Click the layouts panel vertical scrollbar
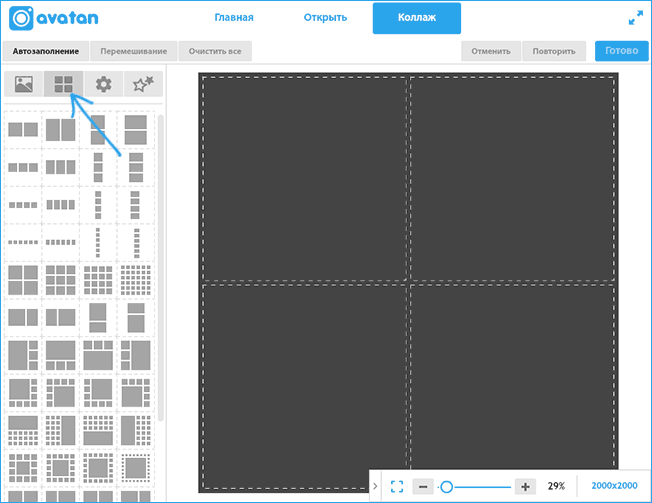Image resolution: width=652 pixels, height=503 pixels. tap(160, 268)
